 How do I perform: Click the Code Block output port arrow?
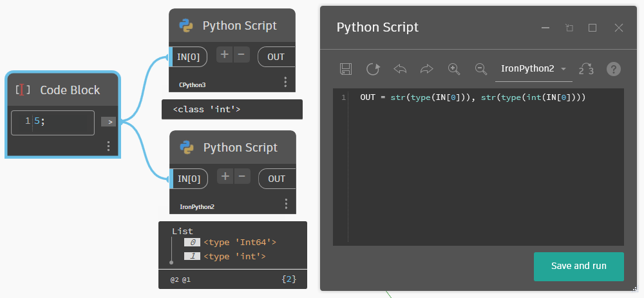tap(109, 121)
